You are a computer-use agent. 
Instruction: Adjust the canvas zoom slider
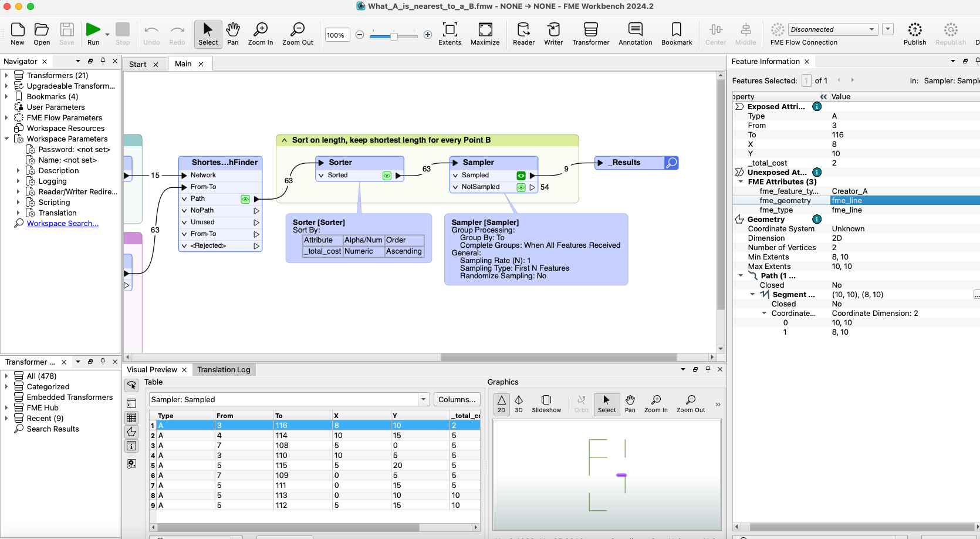click(x=394, y=35)
